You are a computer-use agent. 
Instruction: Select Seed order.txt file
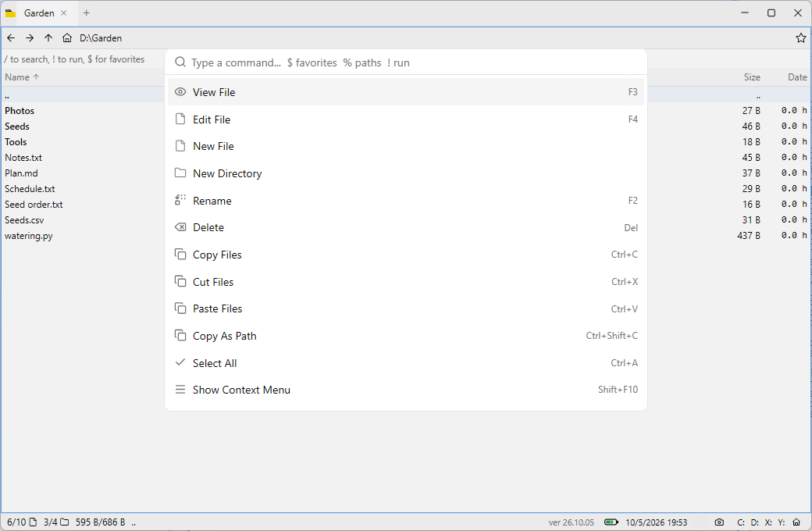coord(34,204)
